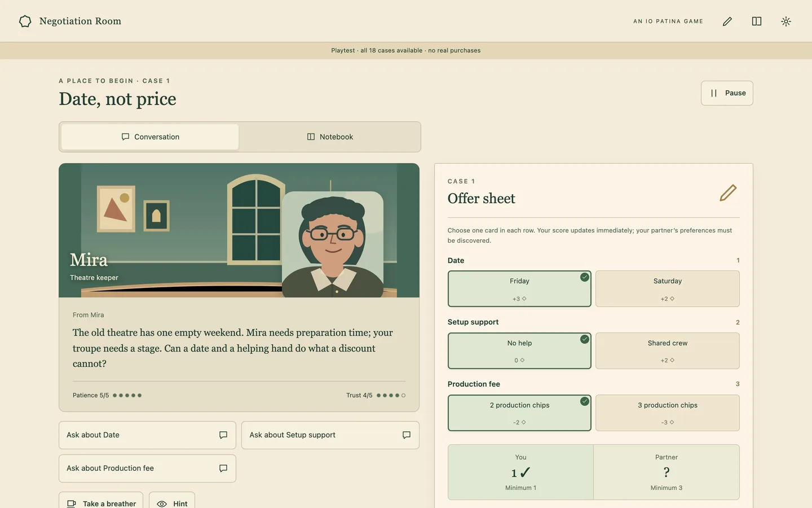Switch to the Conversation tab
812x508 pixels.
point(150,137)
